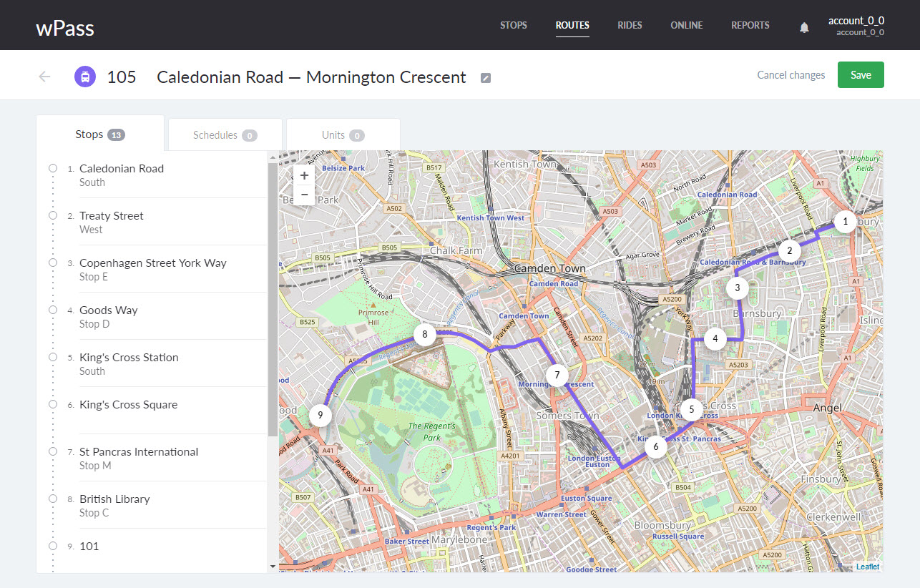Select the British Library stop circle

53,499
